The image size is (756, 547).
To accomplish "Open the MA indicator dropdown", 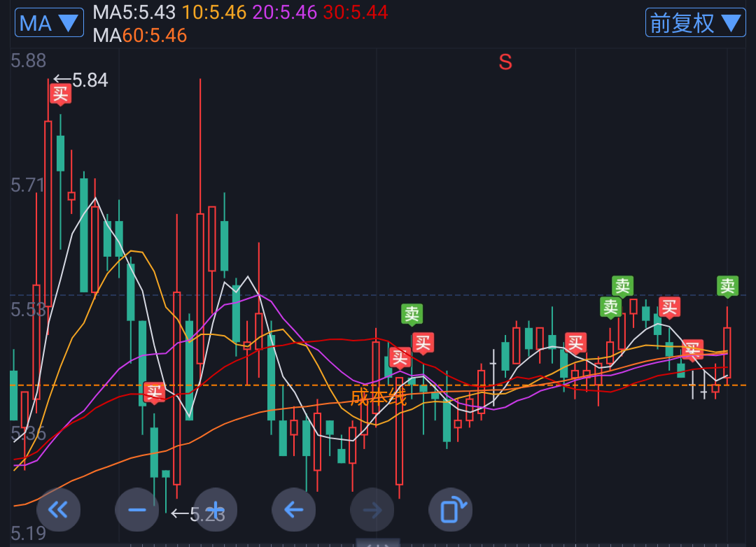I will [x=49, y=23].
